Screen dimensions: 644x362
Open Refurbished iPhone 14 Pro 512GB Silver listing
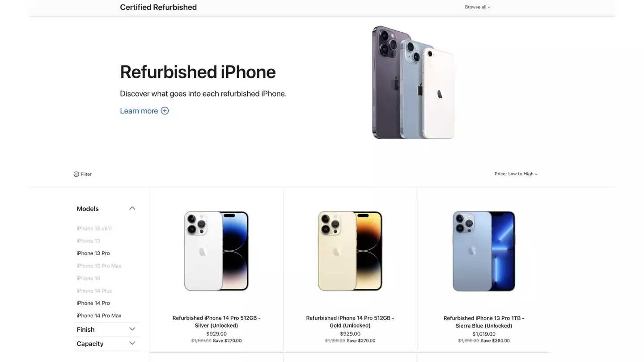coord(216,322)
